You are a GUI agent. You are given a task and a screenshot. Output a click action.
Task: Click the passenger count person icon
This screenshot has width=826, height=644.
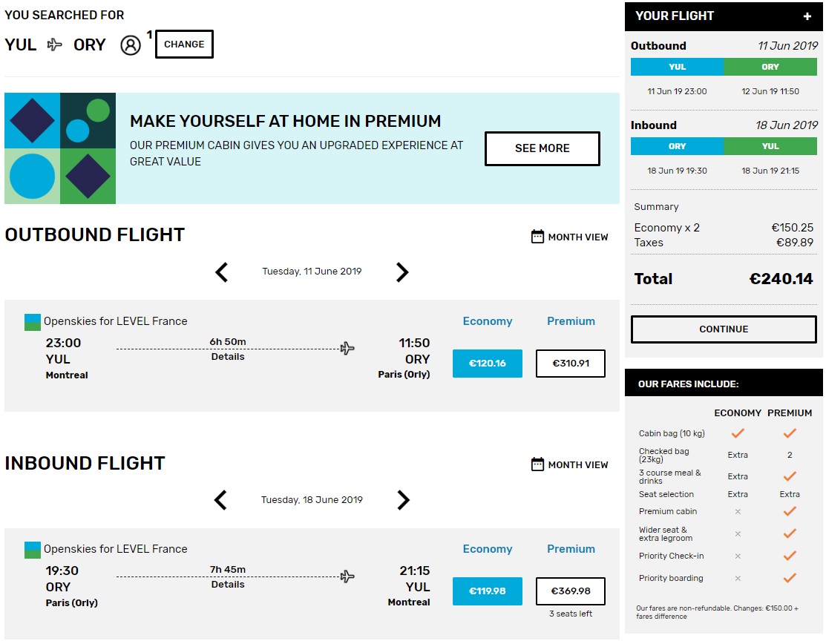(131, 45)
